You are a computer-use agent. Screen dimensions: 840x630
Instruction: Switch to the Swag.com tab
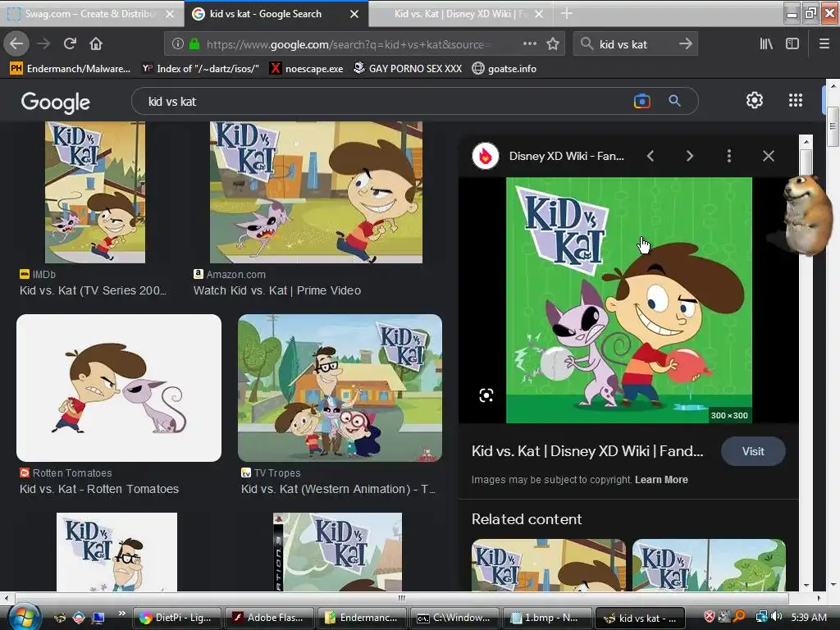tap(92, 13)
